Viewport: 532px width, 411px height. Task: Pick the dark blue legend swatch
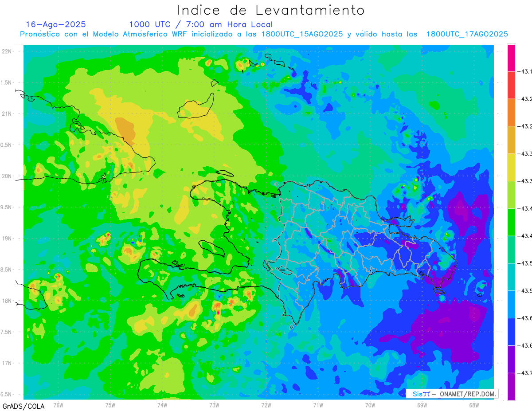click(511, 332)
